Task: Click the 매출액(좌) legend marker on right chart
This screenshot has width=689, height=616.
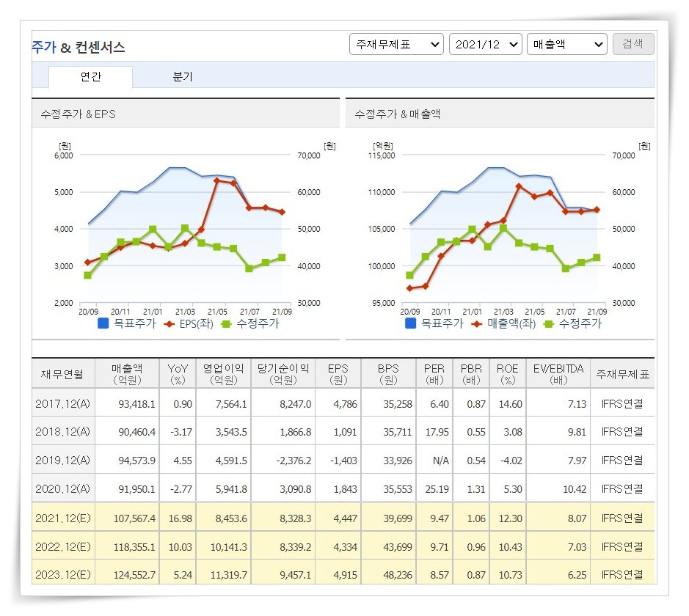Action: coord(476,323)
